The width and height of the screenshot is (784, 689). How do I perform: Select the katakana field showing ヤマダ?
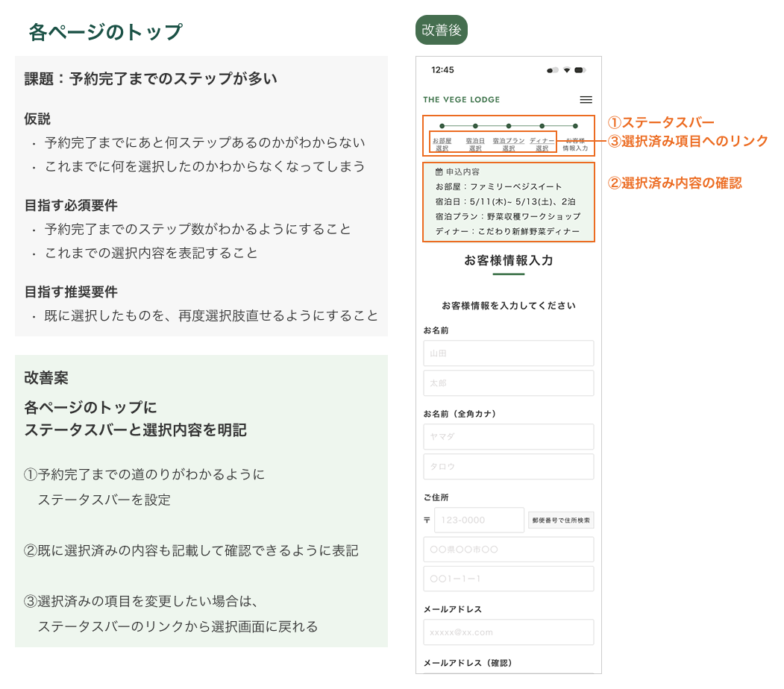pos(508,437)
